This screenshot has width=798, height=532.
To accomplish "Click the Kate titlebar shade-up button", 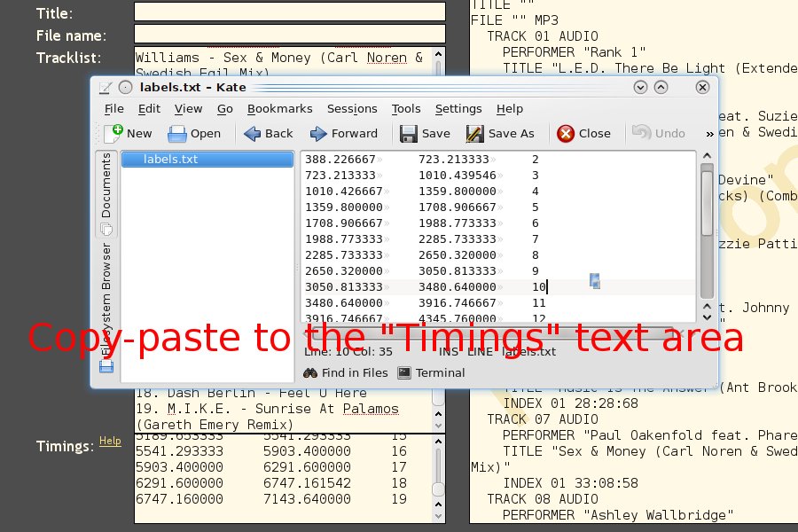I will tap(661, 88).
